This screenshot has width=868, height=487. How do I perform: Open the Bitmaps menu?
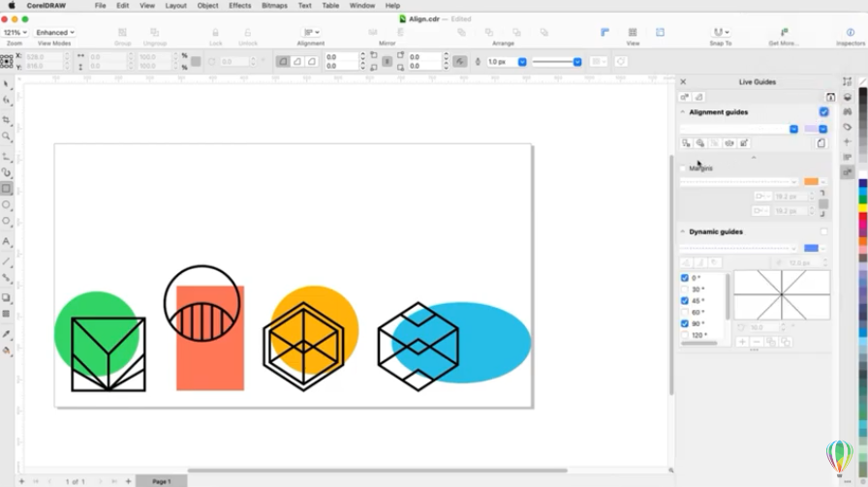[274, 6]
